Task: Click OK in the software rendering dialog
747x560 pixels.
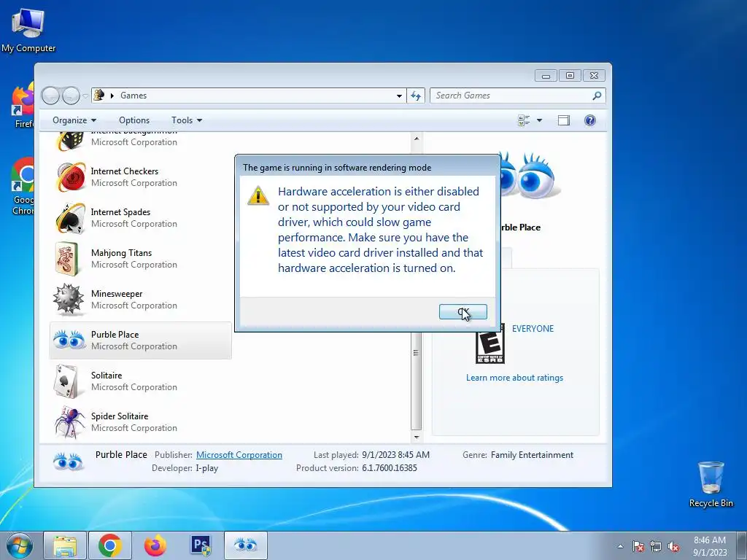Action: 462,312
